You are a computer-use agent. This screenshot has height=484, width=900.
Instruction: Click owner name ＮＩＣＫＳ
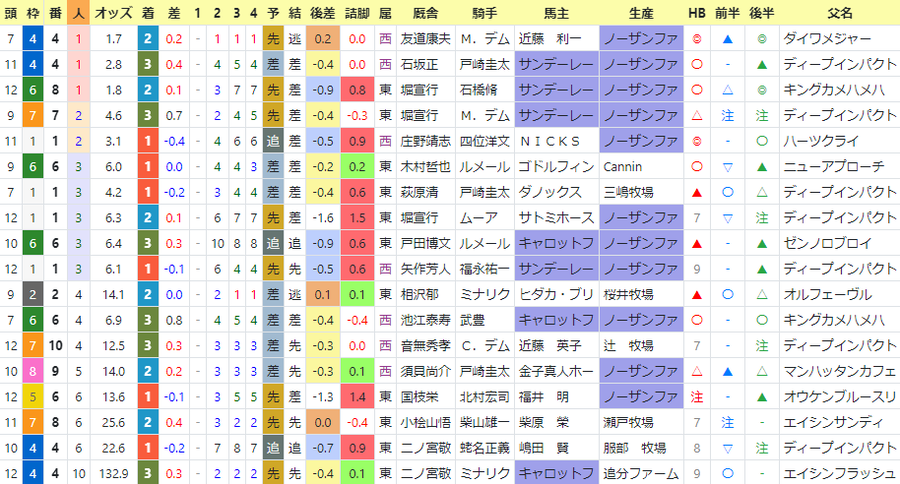tap(550, 141)
